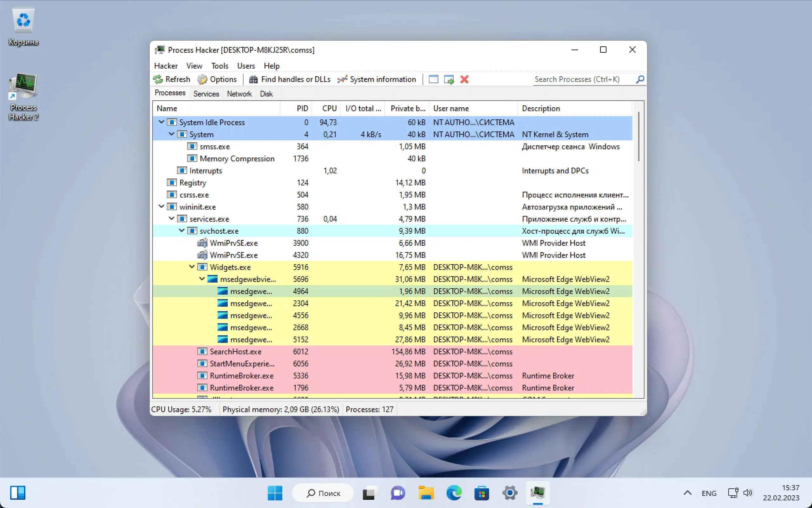This screenshot has width=812, height=508.
Task: Click the csrss.exe process icon
Action: [x=172, y=195]
